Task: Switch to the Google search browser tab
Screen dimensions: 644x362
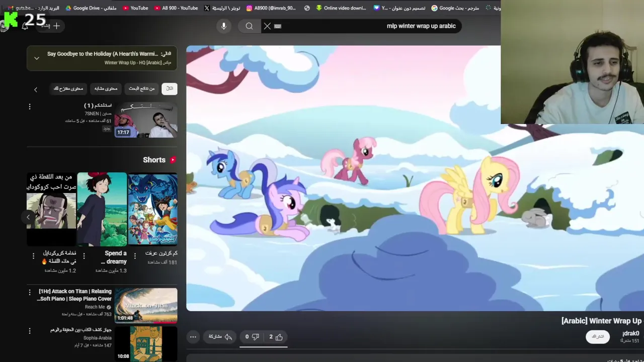Action: click(x=456, y=8)
